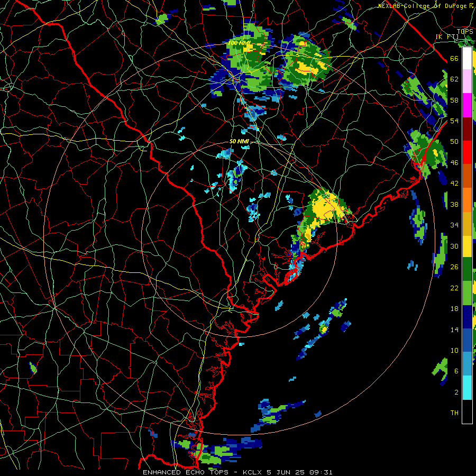Screen dimensions: 476x476
Task: Select the 58 legend value
Action: click(x=454, y=100)
